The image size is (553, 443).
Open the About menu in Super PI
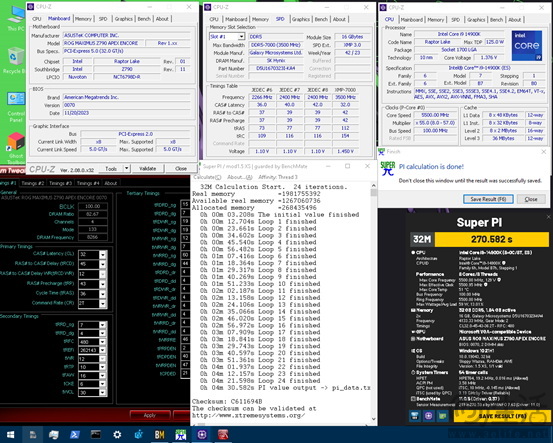click(239, 177)
